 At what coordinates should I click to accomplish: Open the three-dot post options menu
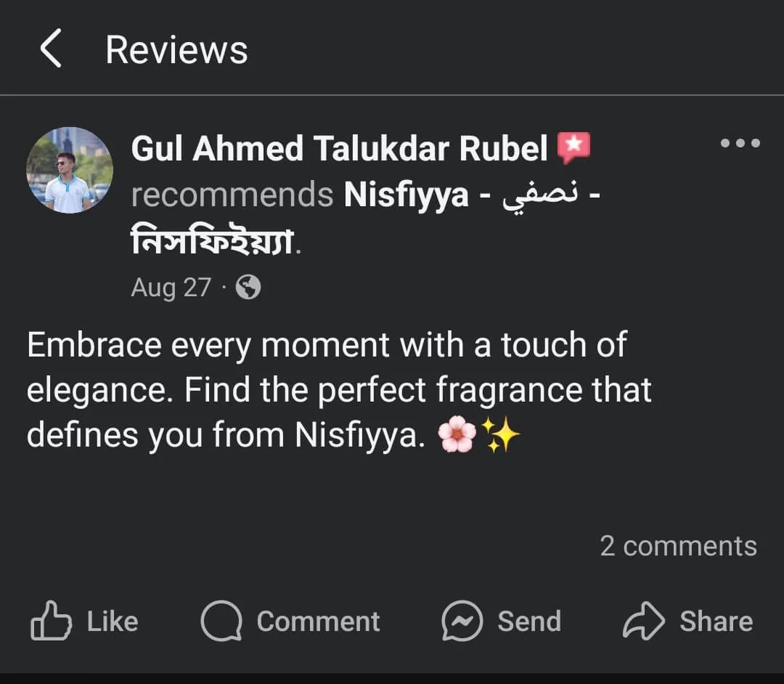point(740,144)
